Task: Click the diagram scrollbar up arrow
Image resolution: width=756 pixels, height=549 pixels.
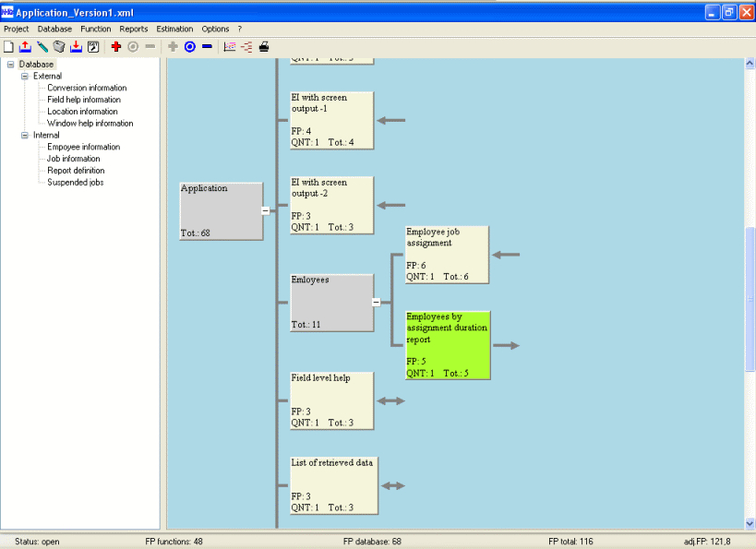Action: [x=750, y=63]
